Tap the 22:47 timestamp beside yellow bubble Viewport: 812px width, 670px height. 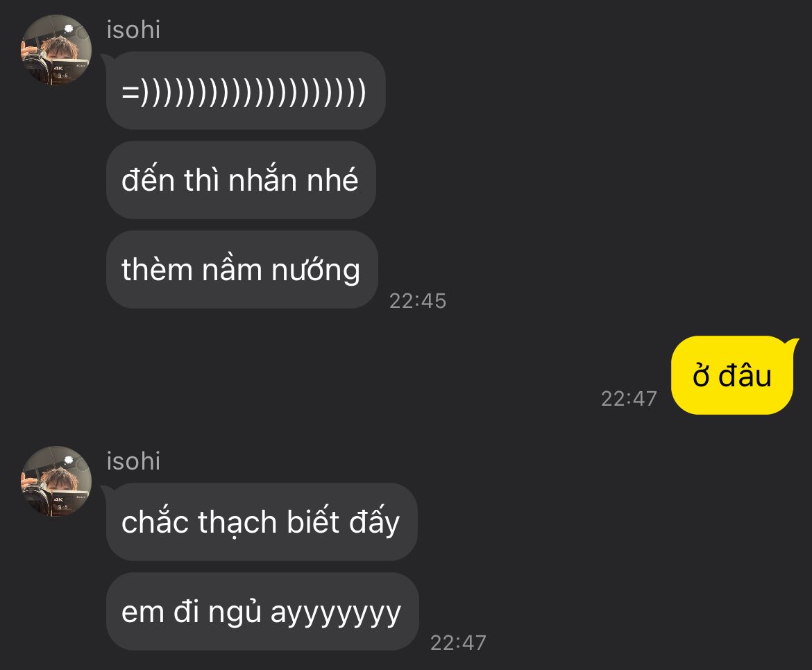[x=629, y=398]
